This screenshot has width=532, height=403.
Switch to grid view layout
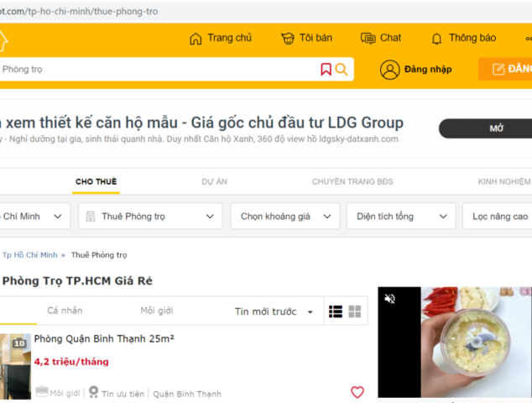click(355, 311)
